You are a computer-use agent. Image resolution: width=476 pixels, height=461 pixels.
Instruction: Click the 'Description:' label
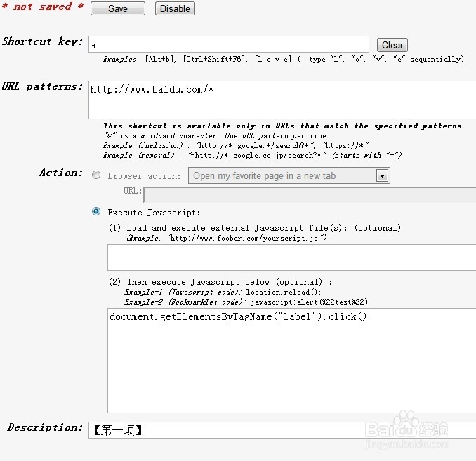[x=45, y=427]
